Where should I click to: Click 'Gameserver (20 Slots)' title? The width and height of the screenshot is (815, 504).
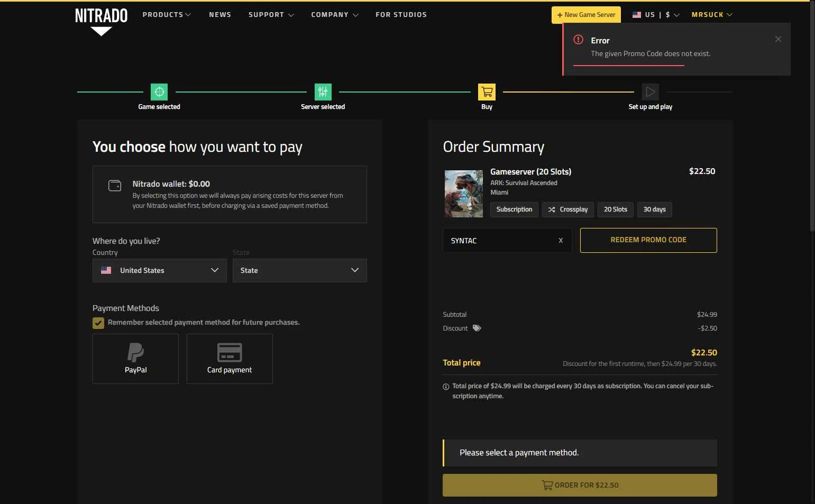pyautogui.click(x=531, y=171)
